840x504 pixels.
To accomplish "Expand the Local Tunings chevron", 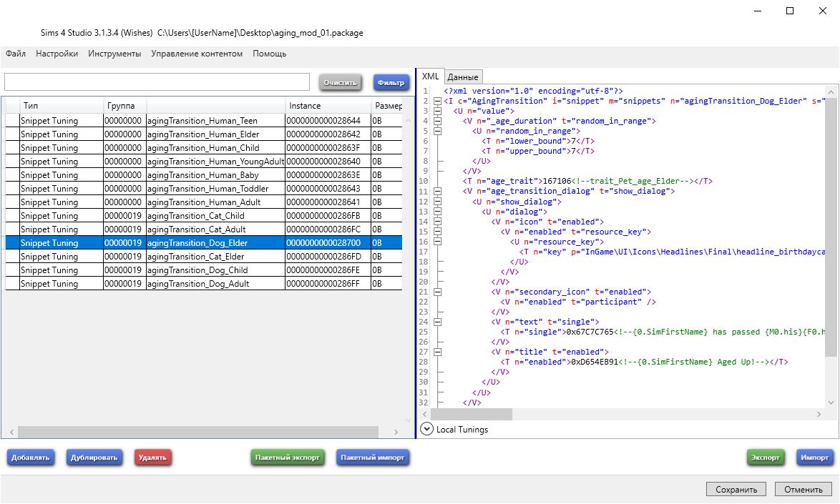I will coord(427,429).
